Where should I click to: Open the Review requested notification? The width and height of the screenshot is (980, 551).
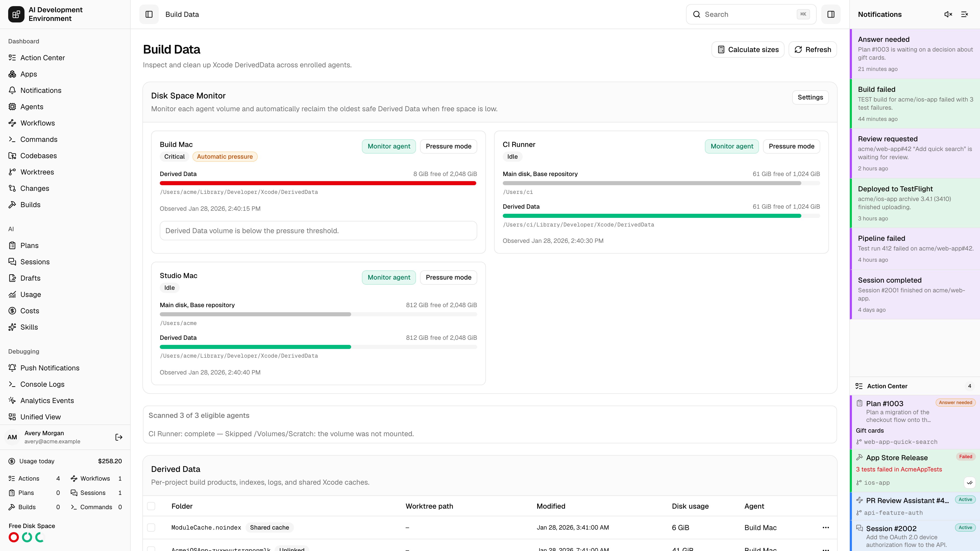pyautogui.click(x=915, y=154)
